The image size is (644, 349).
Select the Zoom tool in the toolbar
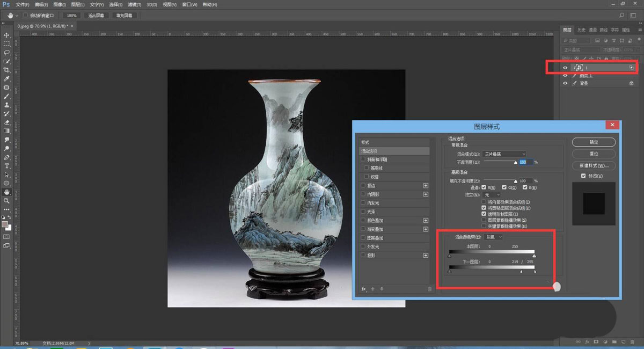coord(7,200)
